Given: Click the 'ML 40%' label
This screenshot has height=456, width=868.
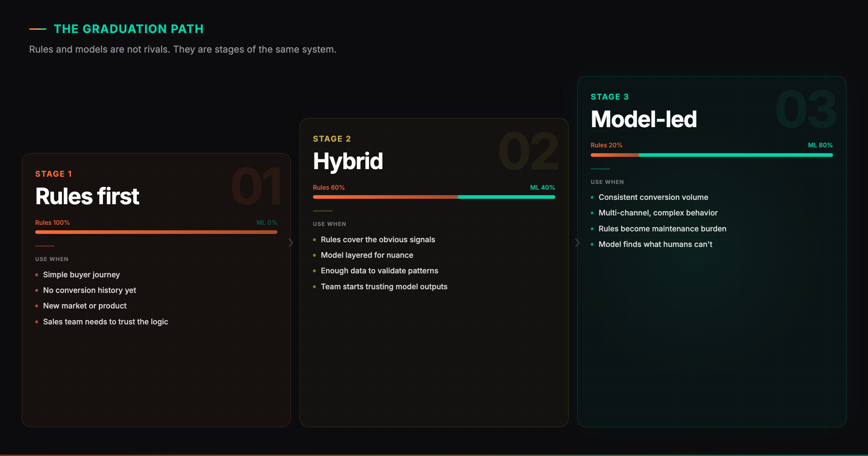Looking at the screenshot, I should click(x=542, y=188).
